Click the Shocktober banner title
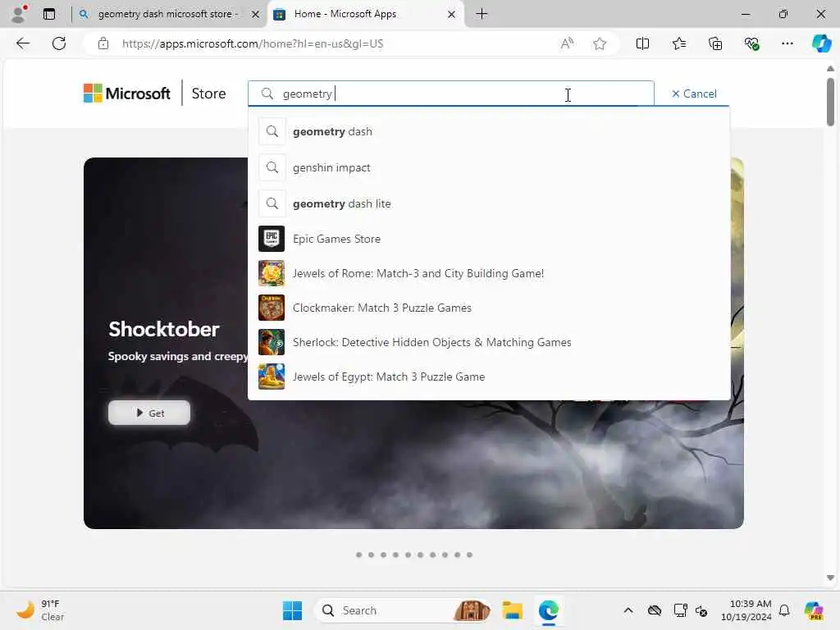Viewport: 840px width, 630px height. coord(164,329)
